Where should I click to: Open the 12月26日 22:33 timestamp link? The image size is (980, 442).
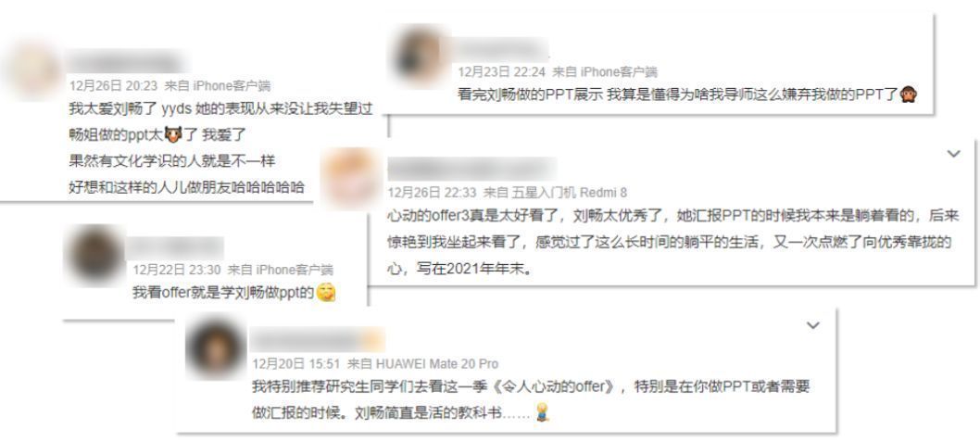click(432, 192)
